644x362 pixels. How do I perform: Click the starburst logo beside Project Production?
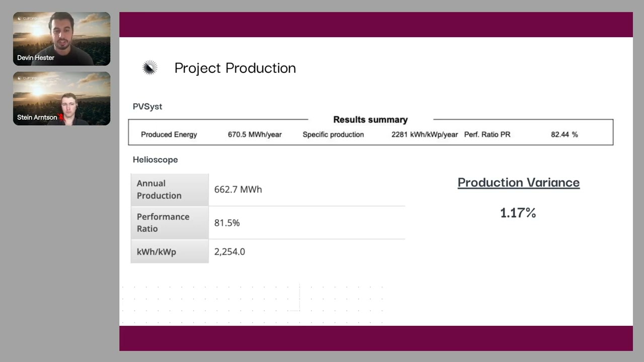(150, 68)
